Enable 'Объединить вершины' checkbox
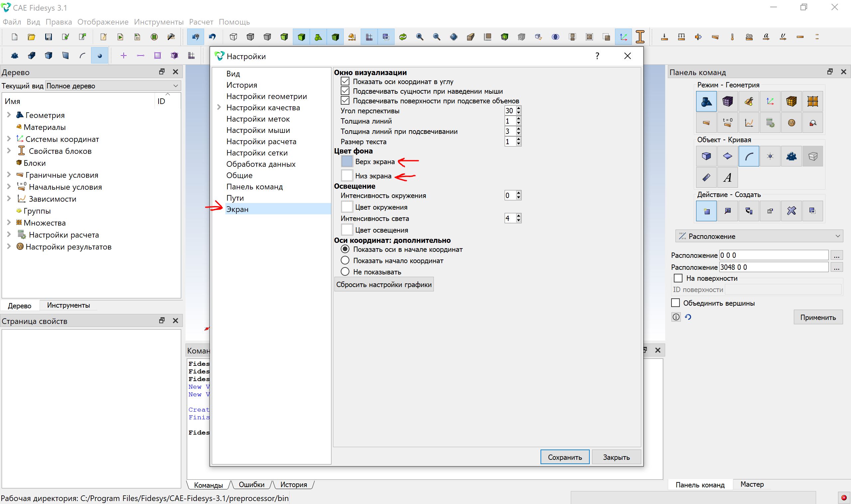 coord(675,303)
